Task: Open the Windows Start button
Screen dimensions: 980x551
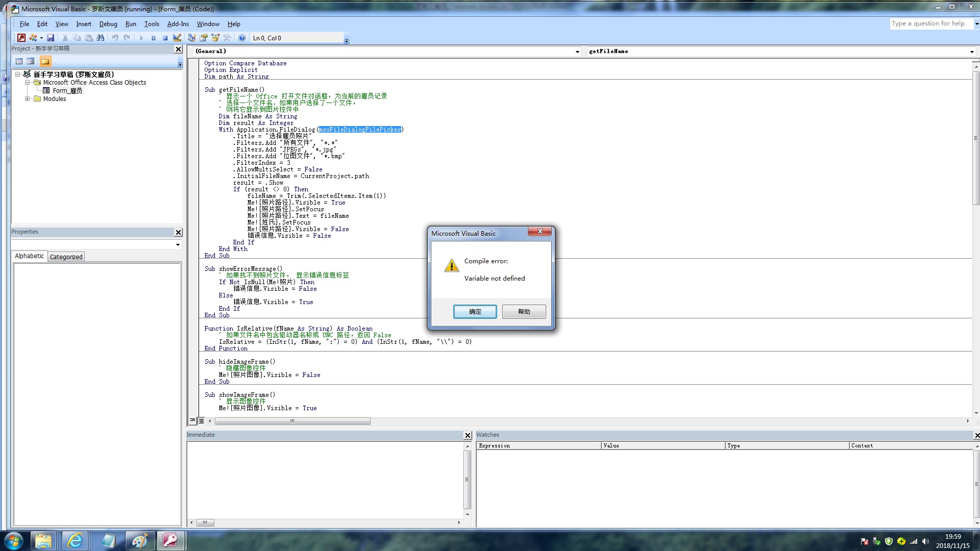Action: [x=14, y=541]
